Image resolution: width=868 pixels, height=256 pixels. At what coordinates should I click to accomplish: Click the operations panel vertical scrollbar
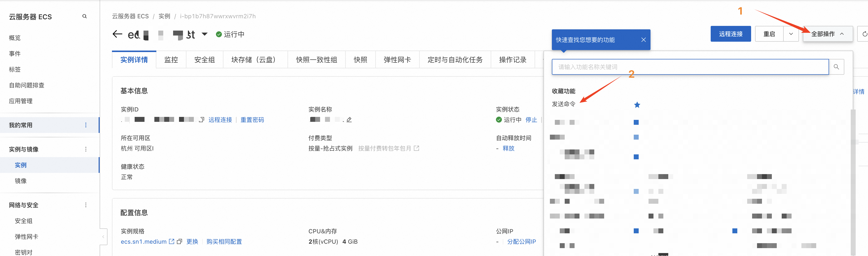tap(853, 182)
